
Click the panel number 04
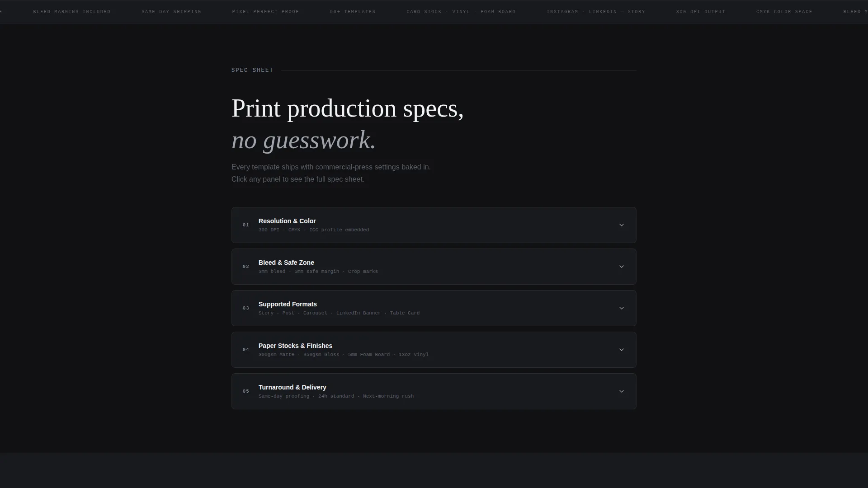click(246, 350)
